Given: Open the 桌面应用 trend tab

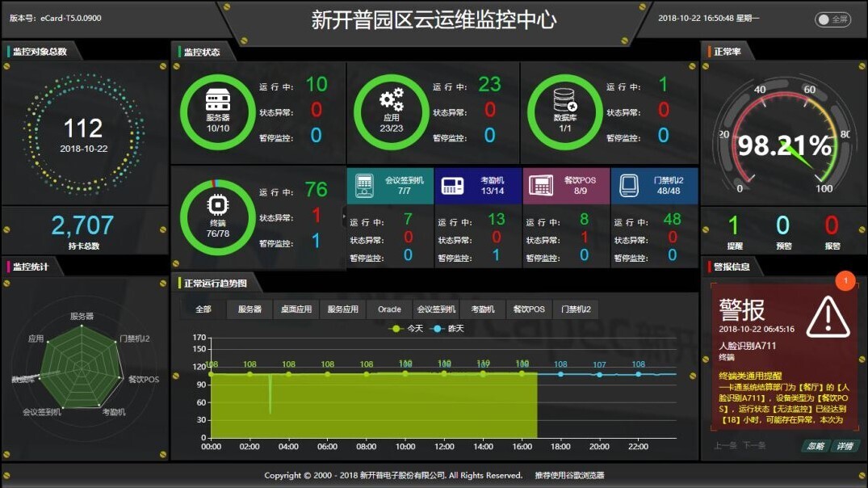Looking at the screenshot, I should (x=296, y=309).
